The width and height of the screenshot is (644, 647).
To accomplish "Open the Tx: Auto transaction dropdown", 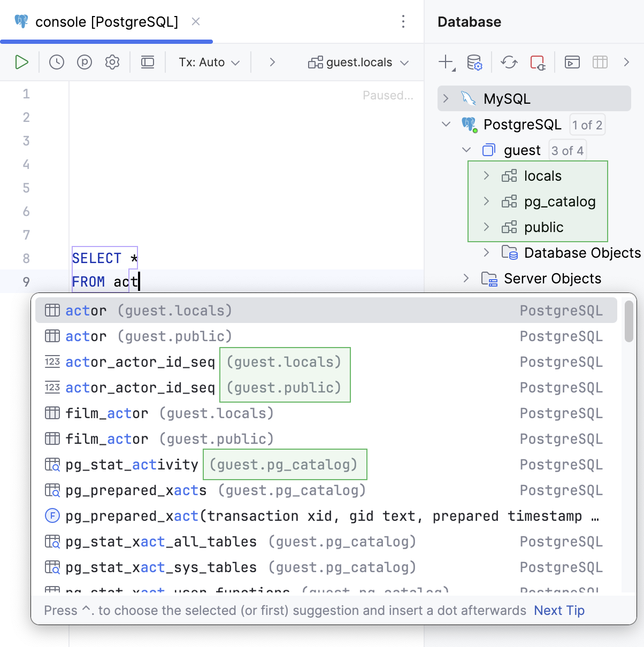I will coord(209,63).
